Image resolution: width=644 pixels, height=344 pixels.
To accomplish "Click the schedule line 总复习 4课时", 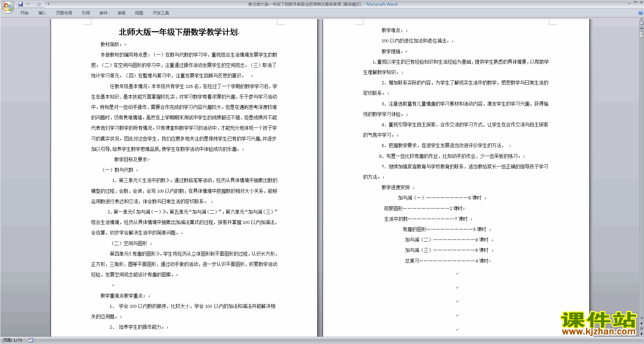I will tap(447, 261).
